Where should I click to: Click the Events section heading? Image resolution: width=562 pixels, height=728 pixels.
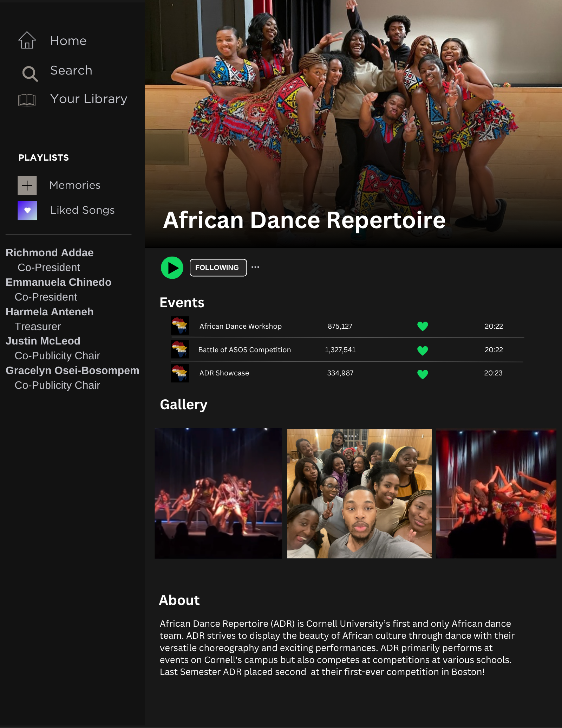coord(182,303)
